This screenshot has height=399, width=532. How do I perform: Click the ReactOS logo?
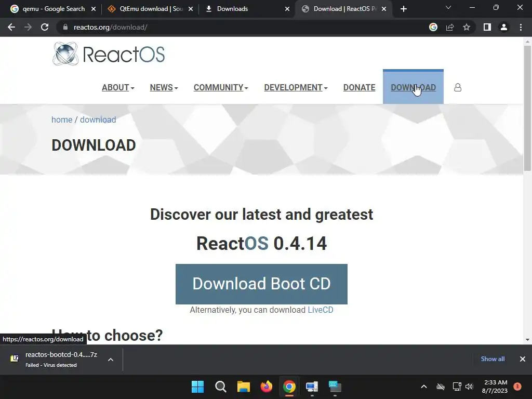point(109,54)
